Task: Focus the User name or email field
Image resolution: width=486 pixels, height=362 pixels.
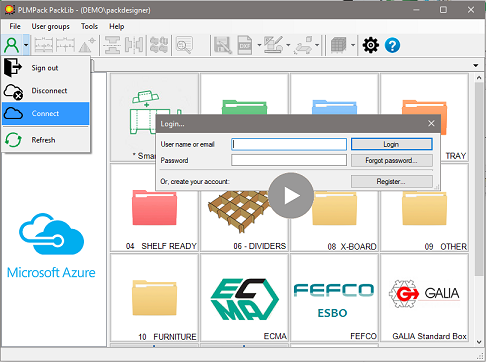Action: [289, 144]
